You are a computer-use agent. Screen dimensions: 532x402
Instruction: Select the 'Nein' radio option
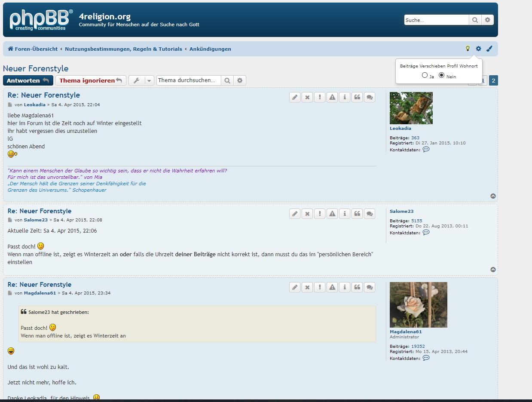tap(441, 75)
